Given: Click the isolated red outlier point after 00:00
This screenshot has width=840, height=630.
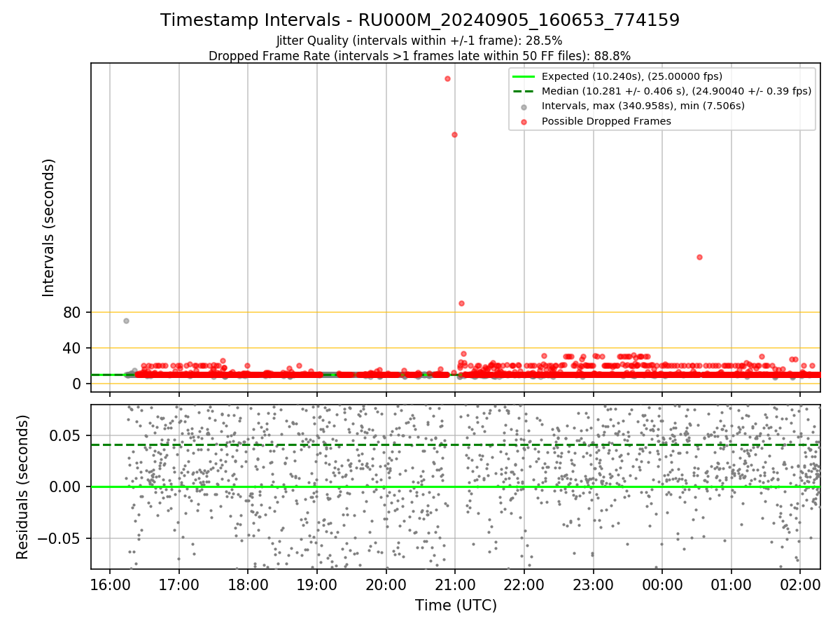Looking at the screenshot, I should click(x=699, y=257).
